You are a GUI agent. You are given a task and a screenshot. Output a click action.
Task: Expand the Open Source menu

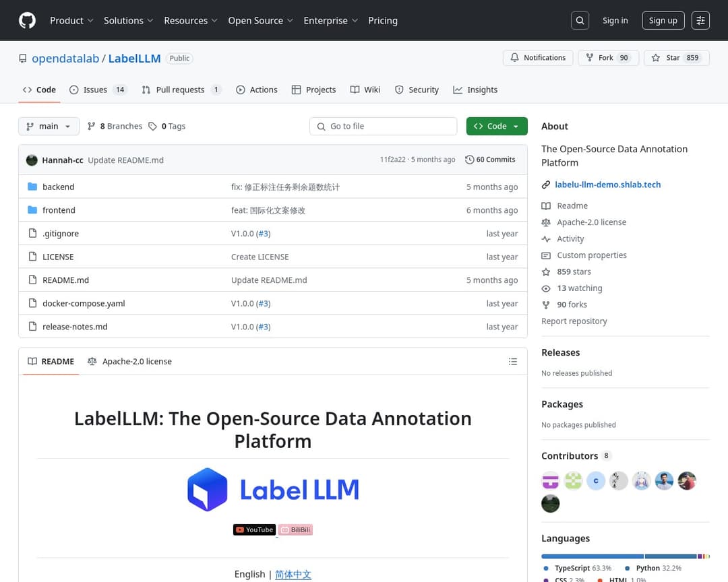260,20
